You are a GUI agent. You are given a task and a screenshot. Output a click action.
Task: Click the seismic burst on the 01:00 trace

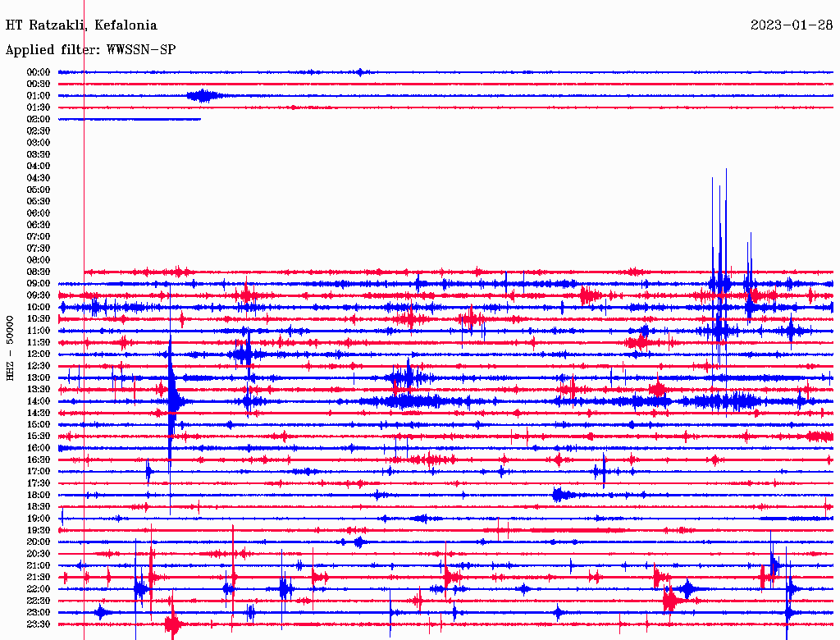[x=204, y=96]
